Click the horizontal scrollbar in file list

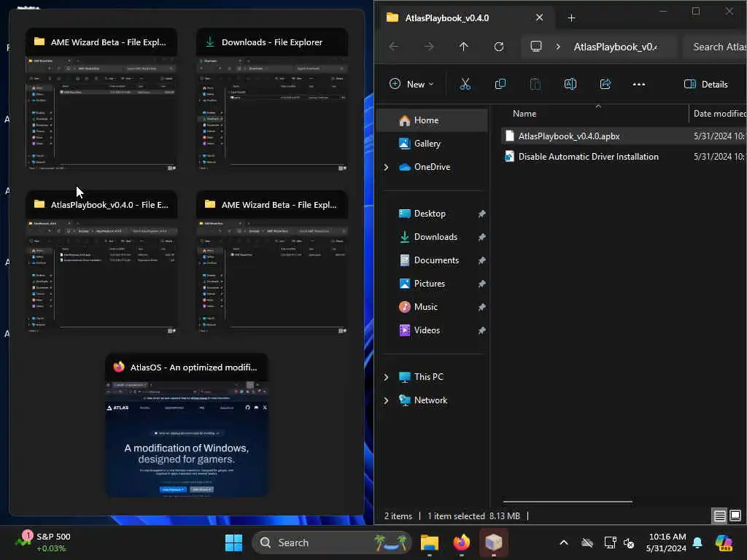tap(568, 501)
